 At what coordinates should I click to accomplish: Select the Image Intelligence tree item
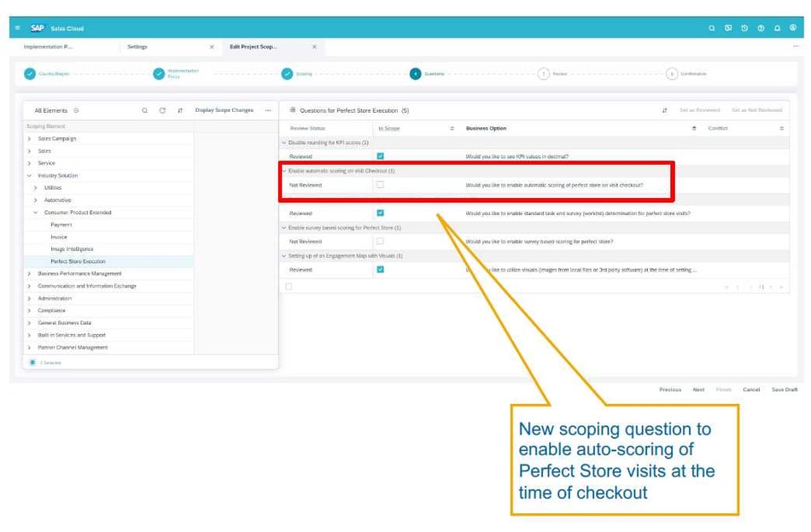[72, 249]
